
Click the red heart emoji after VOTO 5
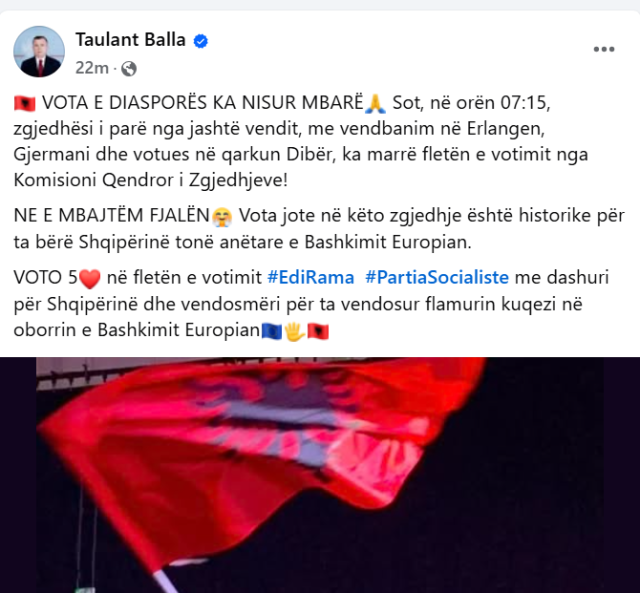click(x=89, y=279)
